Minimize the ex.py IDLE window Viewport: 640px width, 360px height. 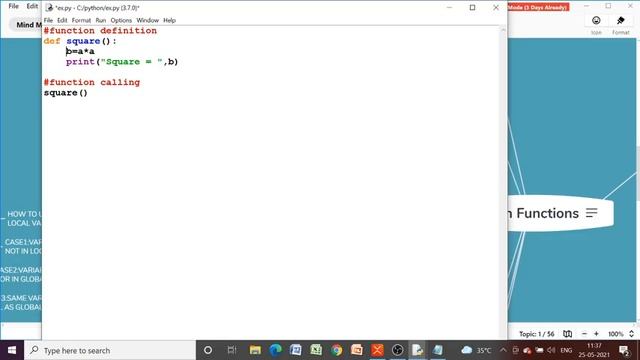(449, 7)
